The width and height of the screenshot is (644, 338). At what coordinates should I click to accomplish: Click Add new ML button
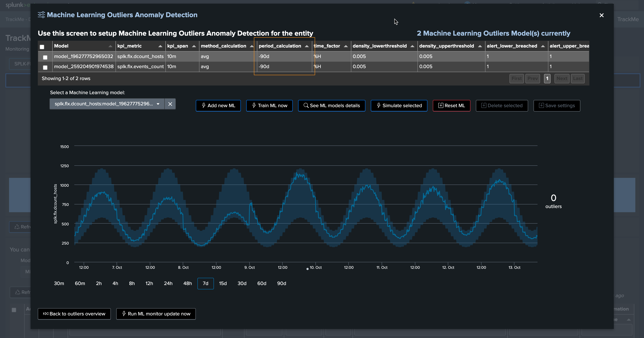(218, 106)
